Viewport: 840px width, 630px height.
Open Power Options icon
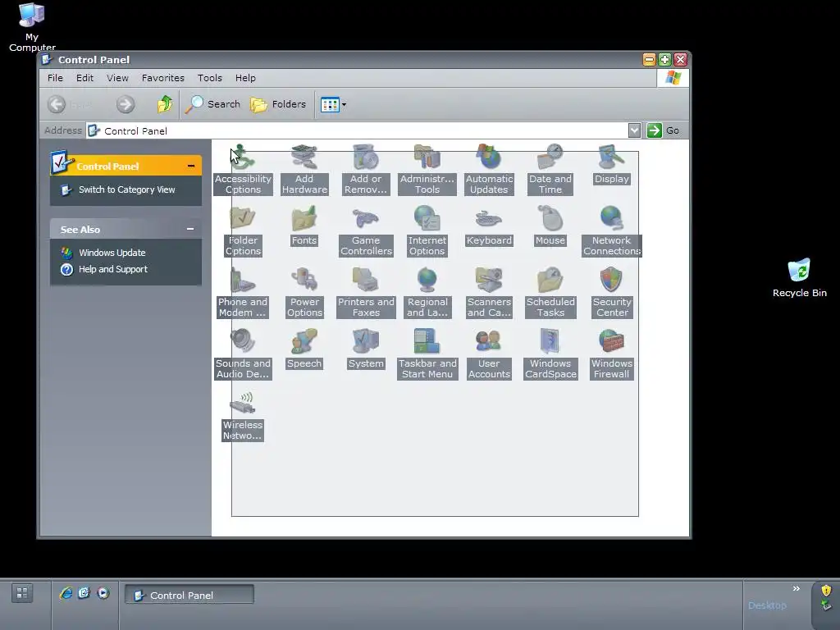point(304,293)
